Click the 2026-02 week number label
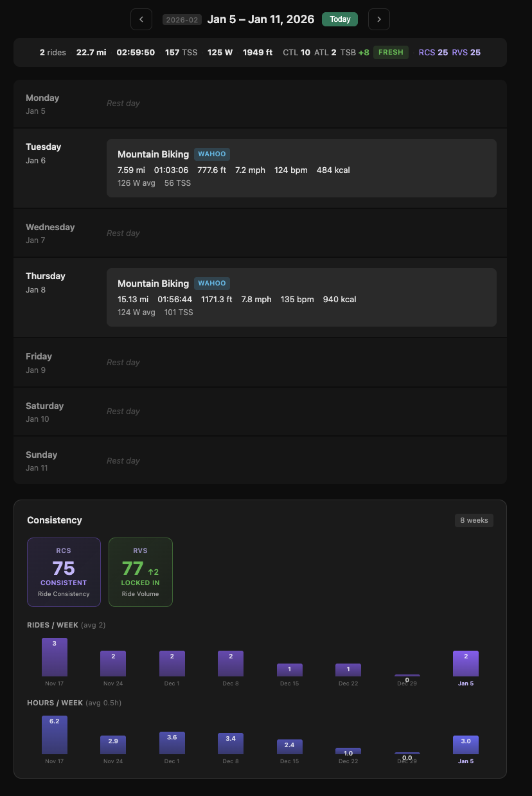532x796 pixels. click(182, 19)
